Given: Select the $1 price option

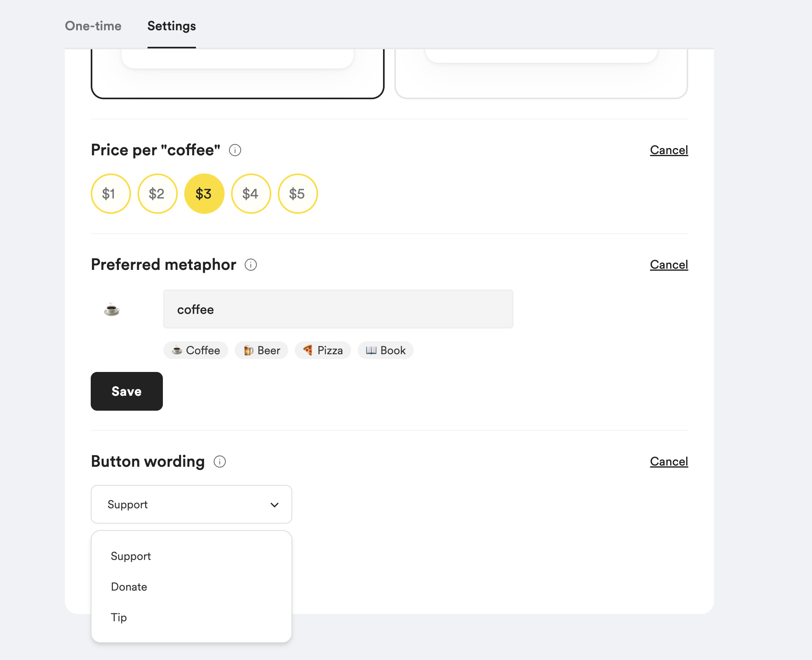Looking at the screenshot, I should pyautogui.click(x=111, y=194).
